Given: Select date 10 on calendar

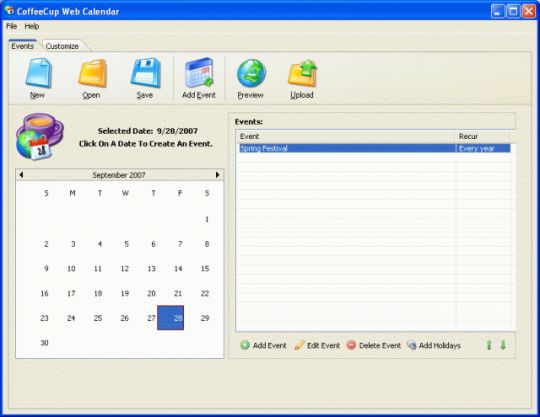Looking at the screenshot, I should point(71,269).
